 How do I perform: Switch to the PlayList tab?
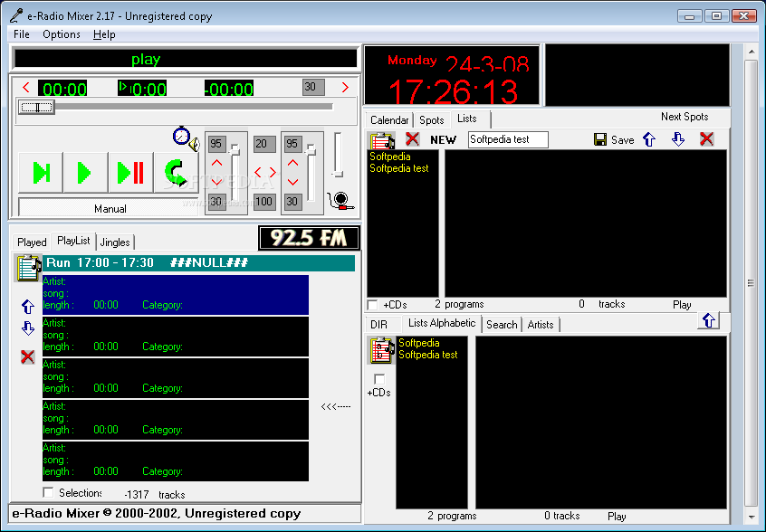[73, 241]
